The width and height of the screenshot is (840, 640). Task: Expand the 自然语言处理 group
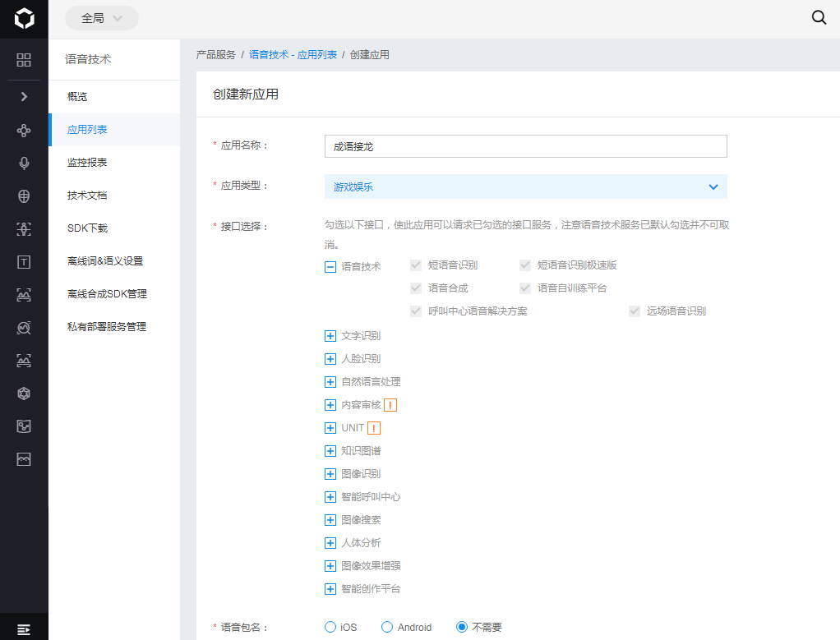pos(330,382)
